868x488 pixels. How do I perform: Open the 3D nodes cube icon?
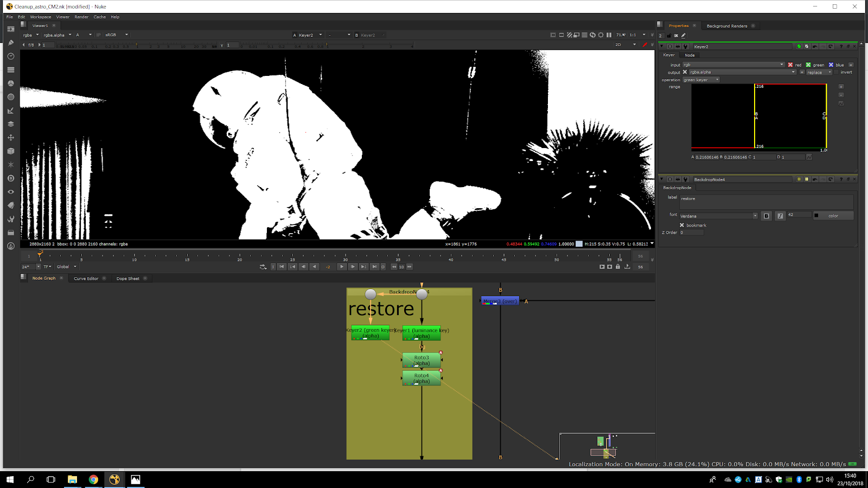click(10, 151)
